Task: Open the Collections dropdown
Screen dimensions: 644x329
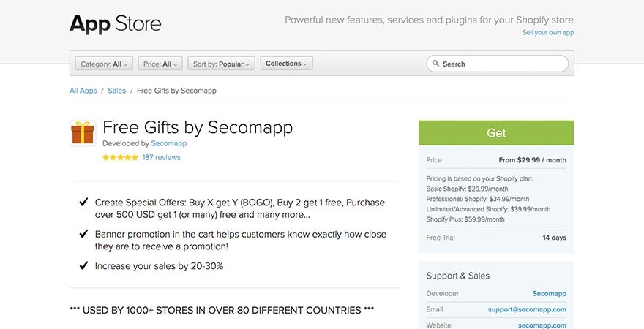Action: (286, 64)
